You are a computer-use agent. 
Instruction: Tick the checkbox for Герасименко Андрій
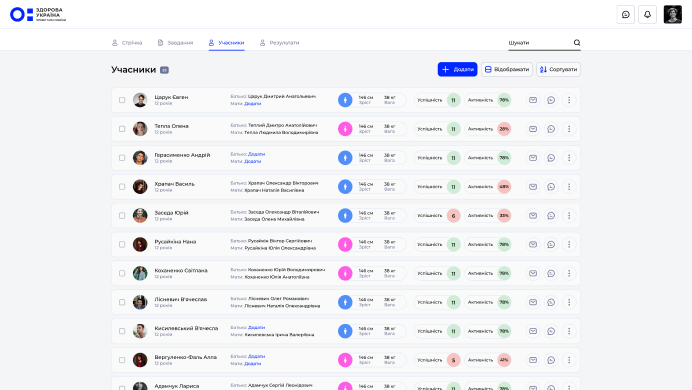pos(122,158)
